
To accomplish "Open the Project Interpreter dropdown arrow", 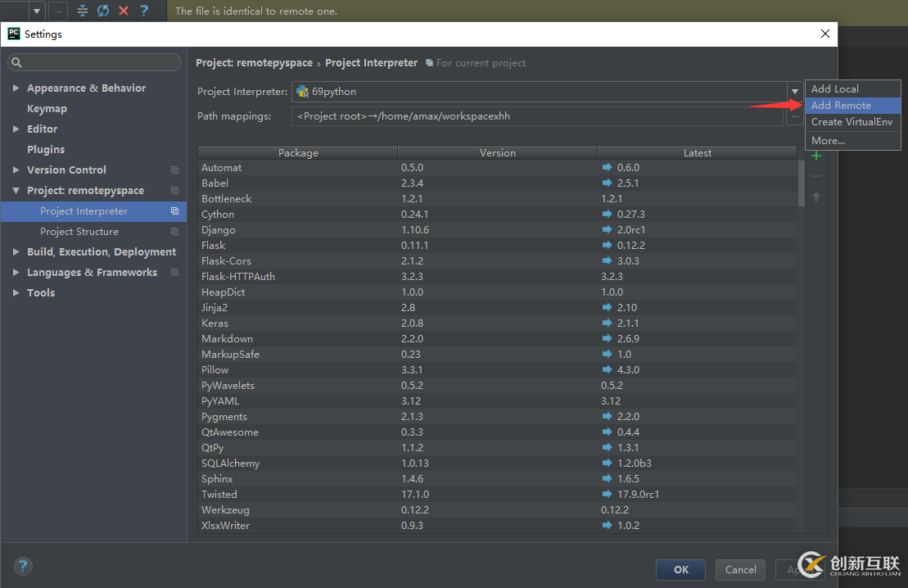I will (x=793, y=92).
